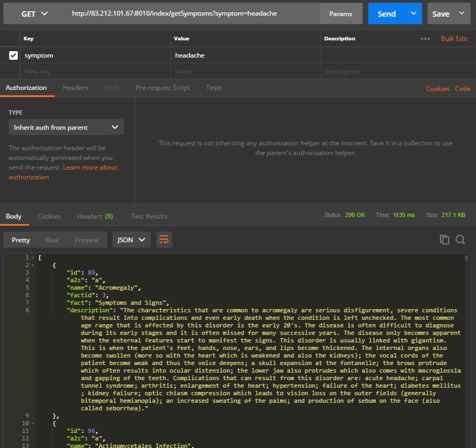Collapse the array fold arrow at line 1
The width and height of the screenshot is (476, 448).
point(32,258)
